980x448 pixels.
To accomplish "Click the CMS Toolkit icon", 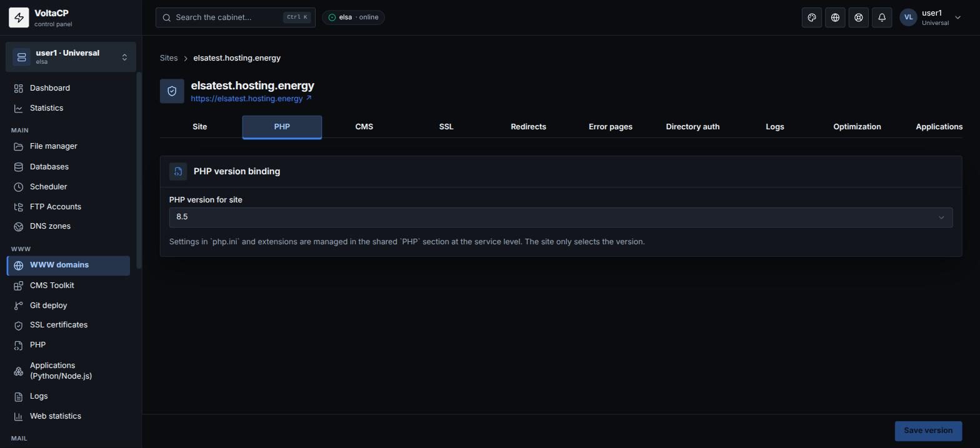I will point(19,286).
